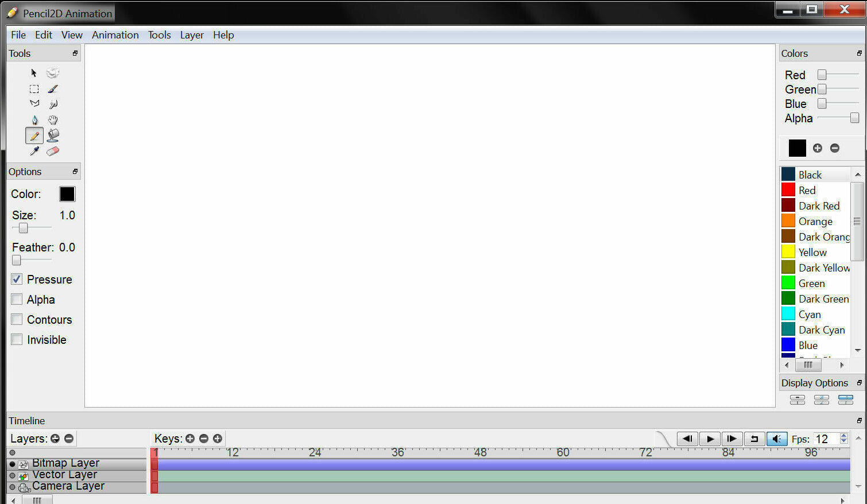This screenshot has width=867, height=504.
Task: Click the Size slider handle
Action: coord(23,228)
